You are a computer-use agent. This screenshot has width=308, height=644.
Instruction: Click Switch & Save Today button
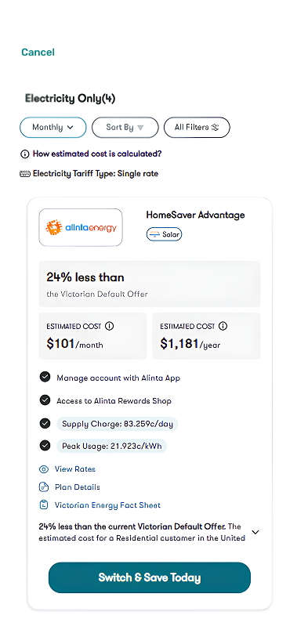click(150, 577)
